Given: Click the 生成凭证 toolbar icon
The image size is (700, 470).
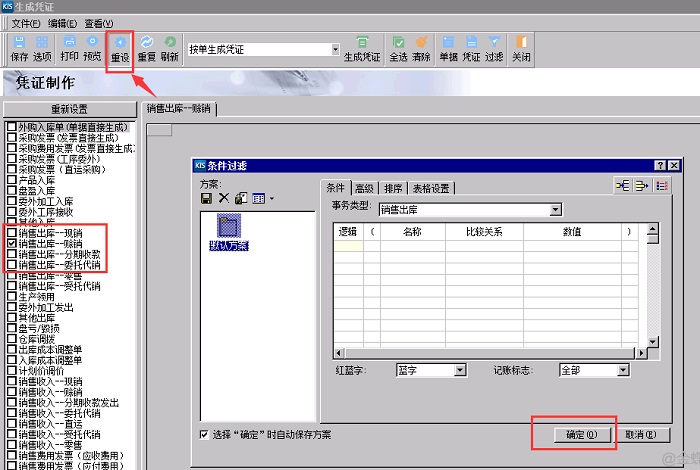Looking at the screenshot, I should click(362, 48).
